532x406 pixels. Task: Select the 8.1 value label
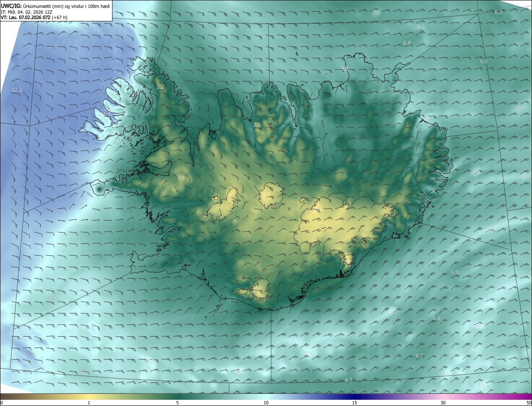tap(421, 27)
